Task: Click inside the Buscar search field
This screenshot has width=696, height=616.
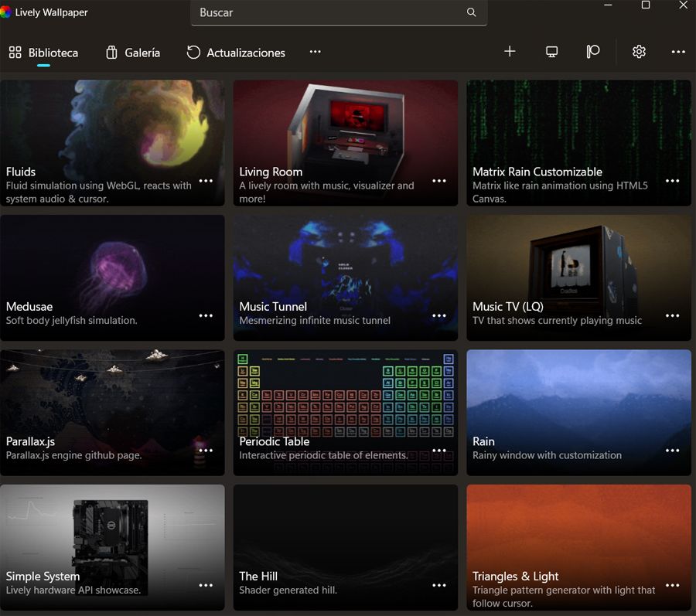Action: [329, 12]
